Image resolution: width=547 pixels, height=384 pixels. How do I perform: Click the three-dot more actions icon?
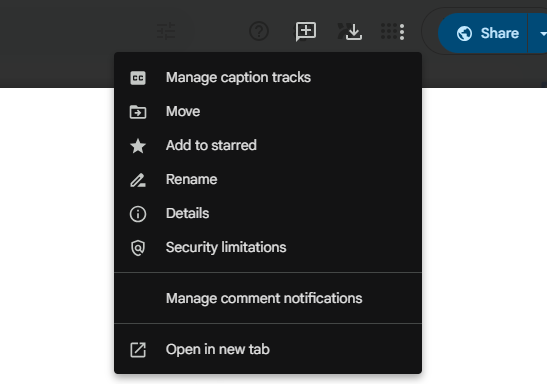click(x=402, y=32)
